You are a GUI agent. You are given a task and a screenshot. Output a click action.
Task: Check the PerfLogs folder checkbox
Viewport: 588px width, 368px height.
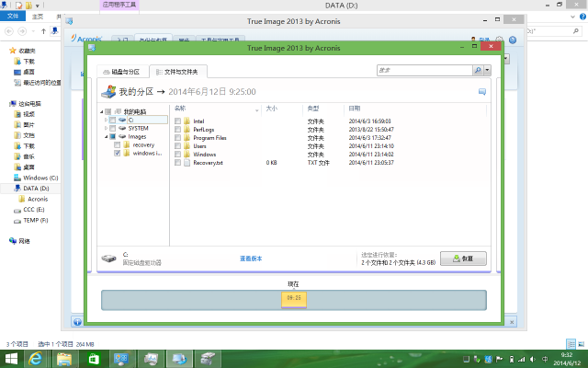click(x=177, y=129)
